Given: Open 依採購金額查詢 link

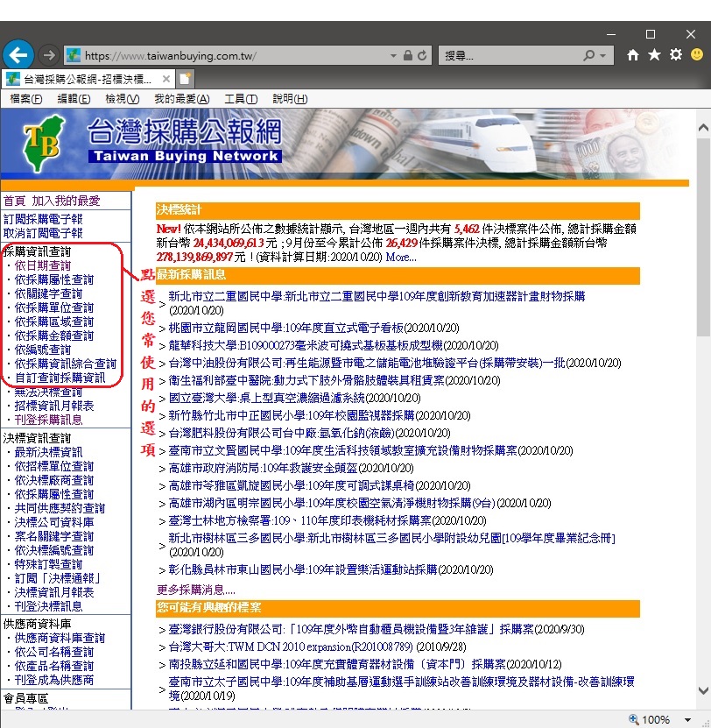Looking at the screenshot, I should [53, 336].
